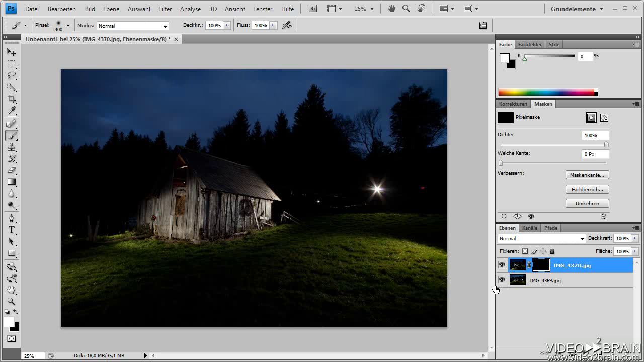Select the Eraser tool
The height and width of the screenshot is (362, 644).
pos(11,170)
